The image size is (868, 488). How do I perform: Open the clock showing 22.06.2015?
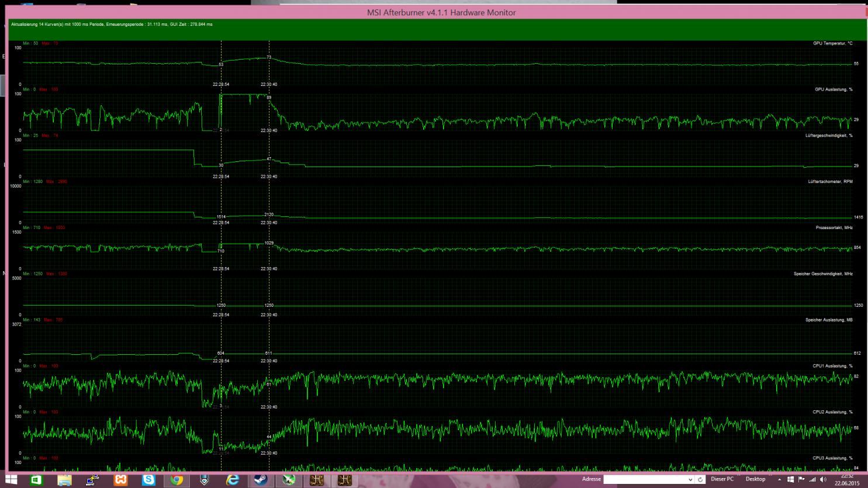[x=847, y=479]
